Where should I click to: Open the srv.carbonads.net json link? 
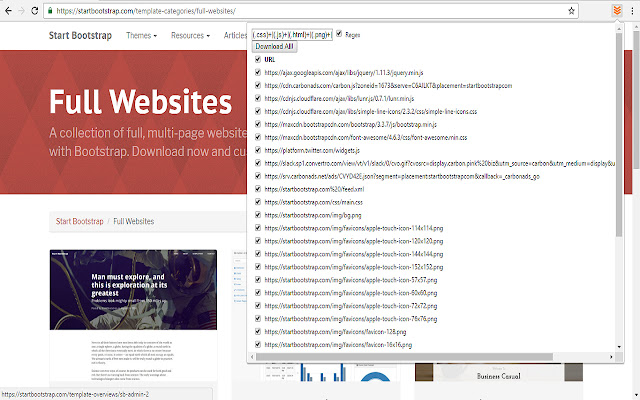[402, 176]
